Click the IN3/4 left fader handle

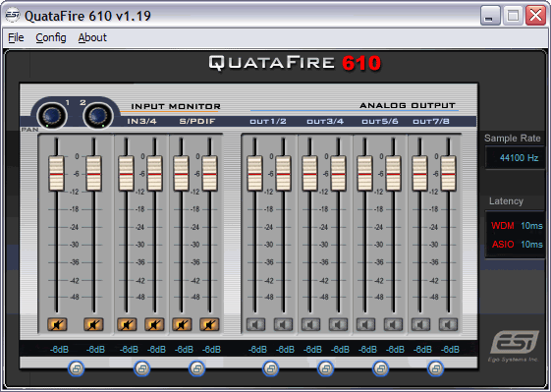pos(126,174)
